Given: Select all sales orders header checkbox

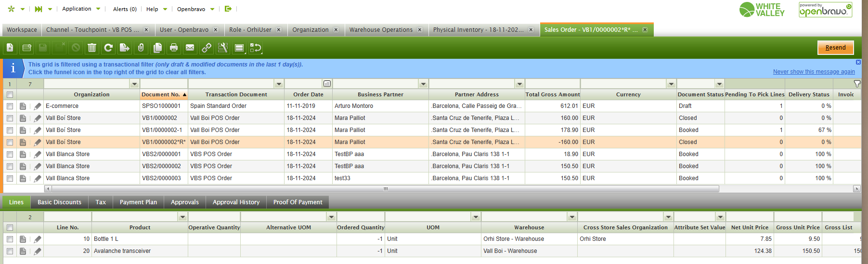Looking at the screenshot, I should click(10, 94).
